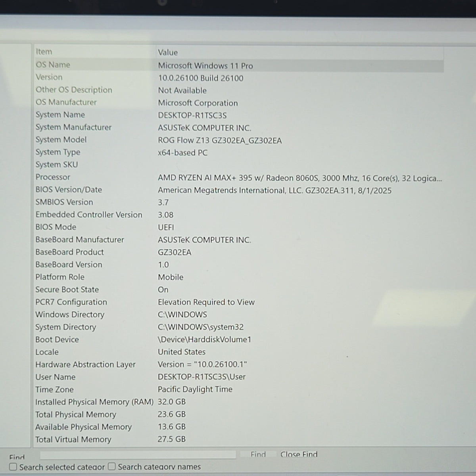Screen dimensions: 476x476
Task: Select the Hardware Abstraction Layer row
Action: pos(239,364)
